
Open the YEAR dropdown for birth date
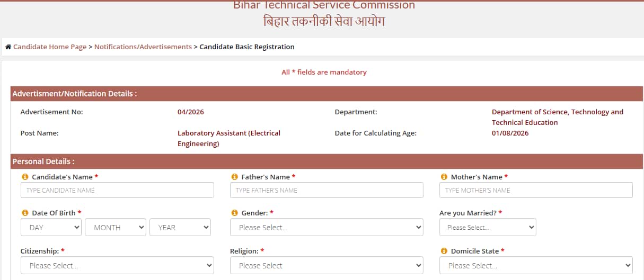coord(180,228)
